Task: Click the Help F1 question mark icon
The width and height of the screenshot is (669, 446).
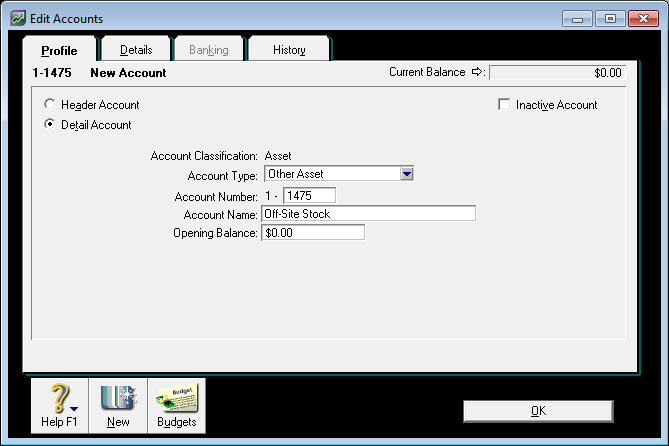Action: point(57,399)
